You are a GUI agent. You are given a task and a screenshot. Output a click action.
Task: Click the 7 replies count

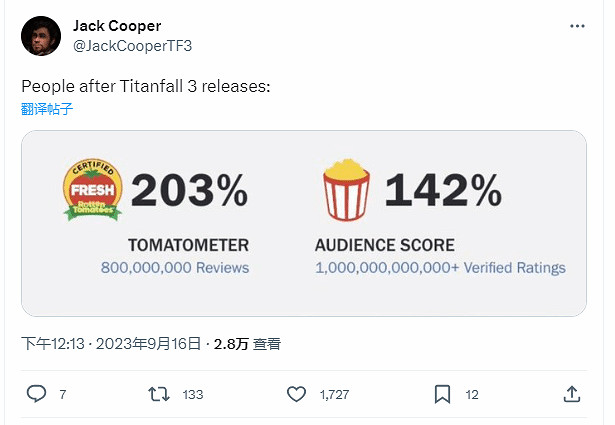(x=62, y=395)
